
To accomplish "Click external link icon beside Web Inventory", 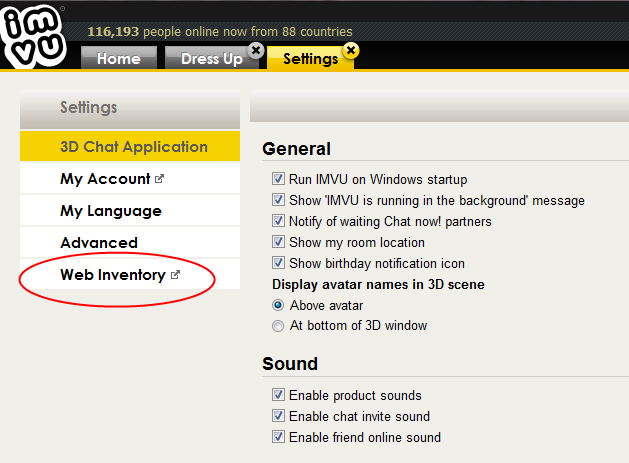I will click(175, 275).
